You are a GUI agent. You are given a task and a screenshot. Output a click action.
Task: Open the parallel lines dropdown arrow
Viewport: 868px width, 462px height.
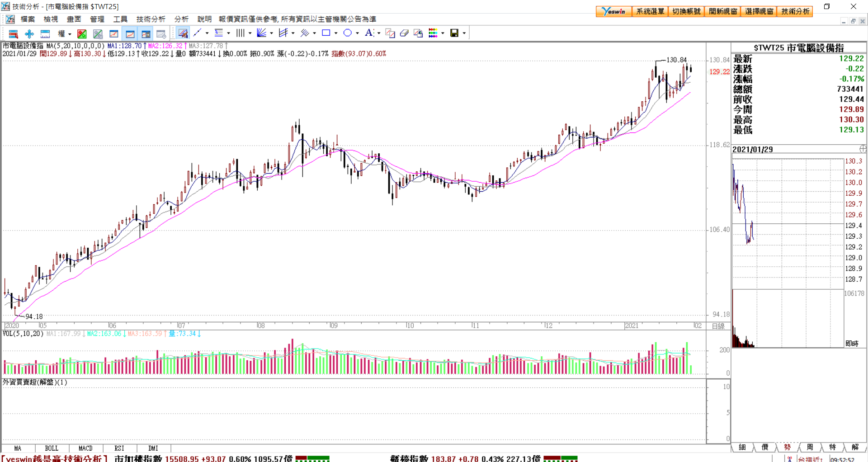(315, 33)
